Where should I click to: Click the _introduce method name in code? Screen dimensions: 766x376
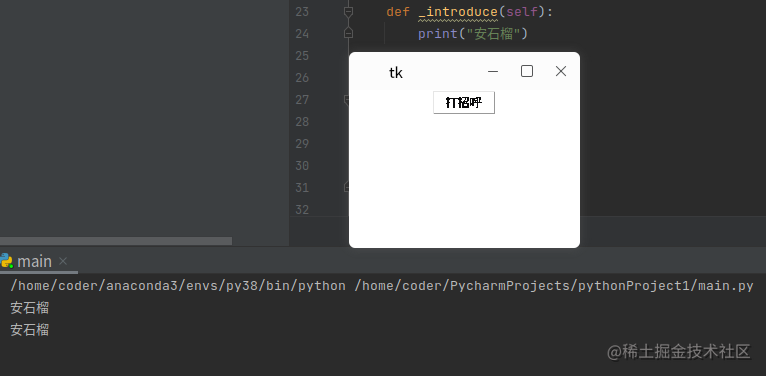click(x=458, y=12)
